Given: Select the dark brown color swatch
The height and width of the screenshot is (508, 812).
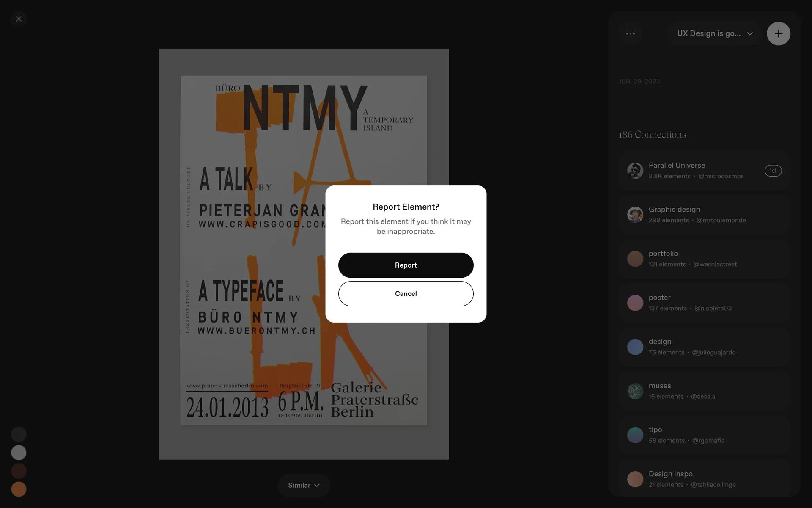Looking at the screenshot, I should (x=19, y=471).
